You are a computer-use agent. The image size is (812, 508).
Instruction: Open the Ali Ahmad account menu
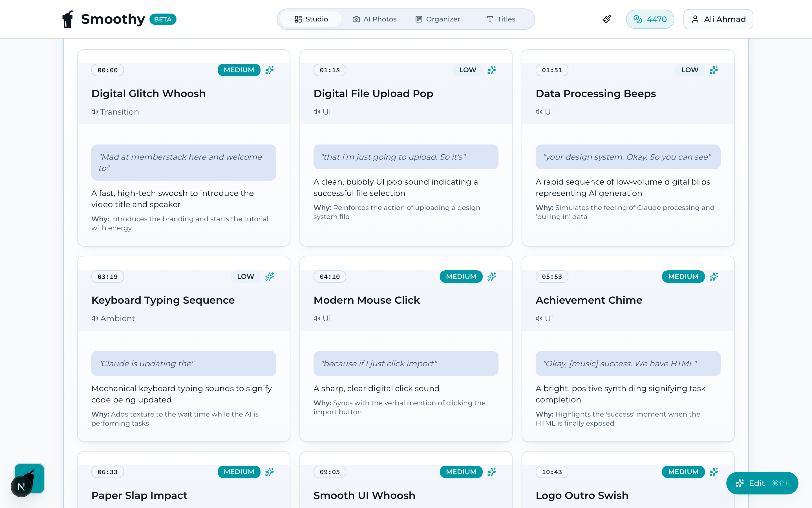pyautogui.click(x=718, y=19)
